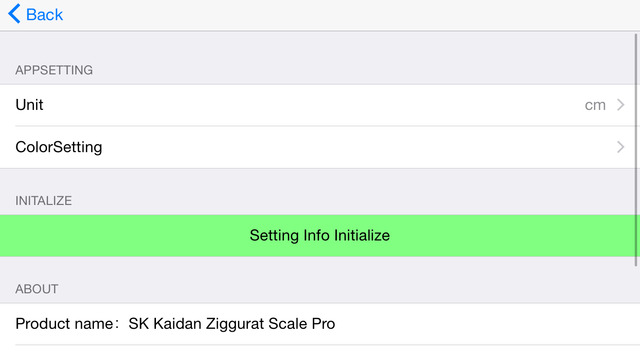Click the Product name: label text
The width and height of the screenshot is (640, 360).
coord(67,324)
